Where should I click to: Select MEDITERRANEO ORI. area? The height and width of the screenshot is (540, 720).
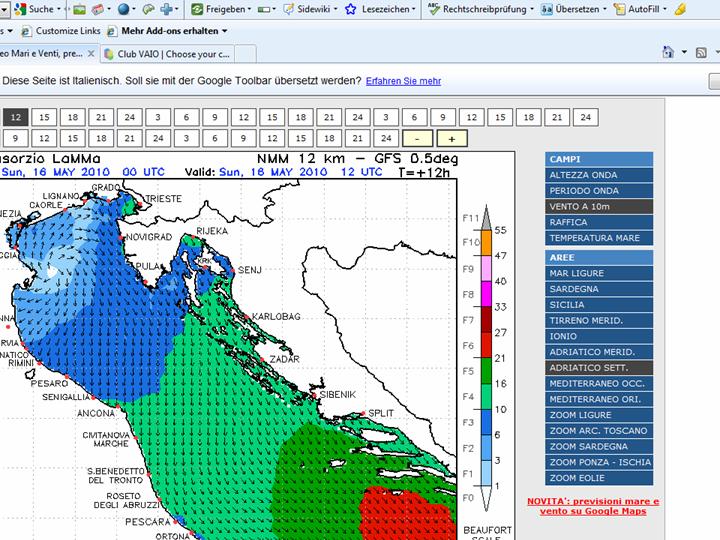[x=599, y=399]
